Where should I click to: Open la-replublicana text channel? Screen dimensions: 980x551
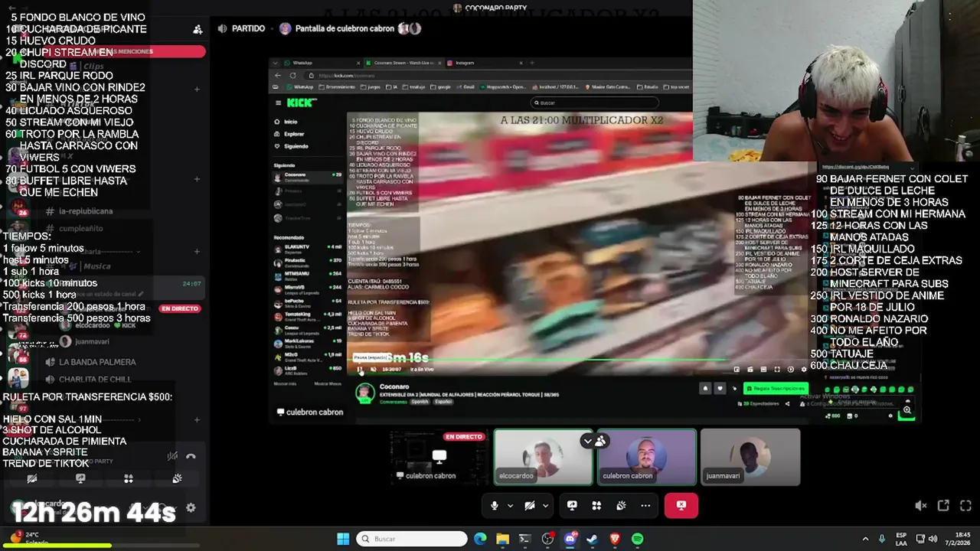[86, 211]
